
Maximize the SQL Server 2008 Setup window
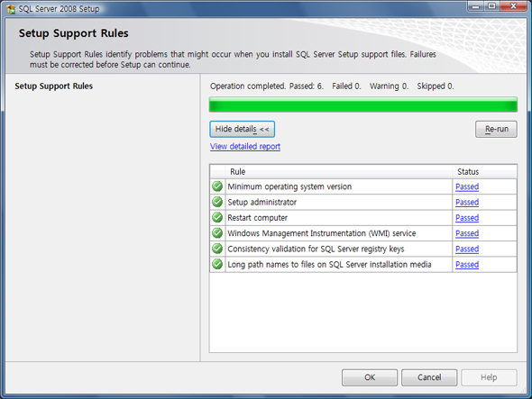[491, 6]
